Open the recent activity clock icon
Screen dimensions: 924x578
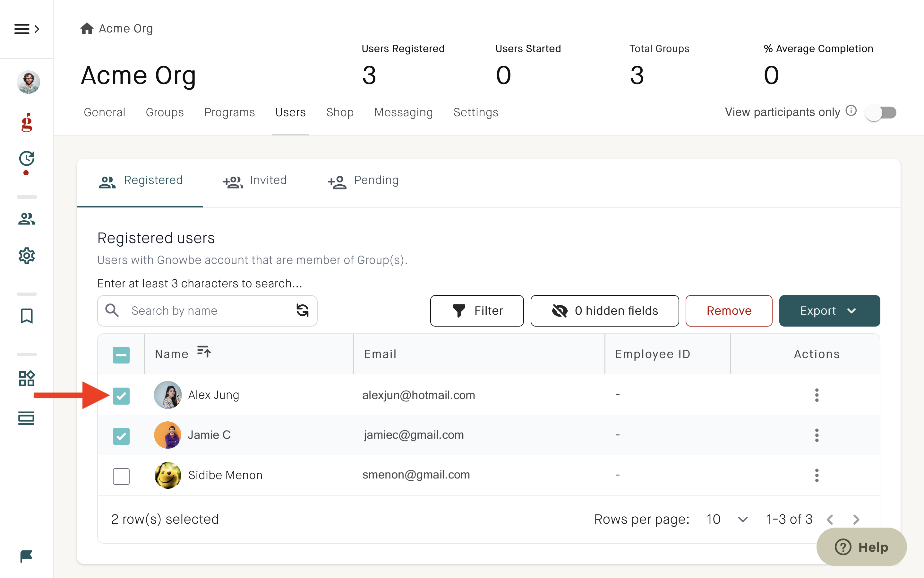click(27, 159)
